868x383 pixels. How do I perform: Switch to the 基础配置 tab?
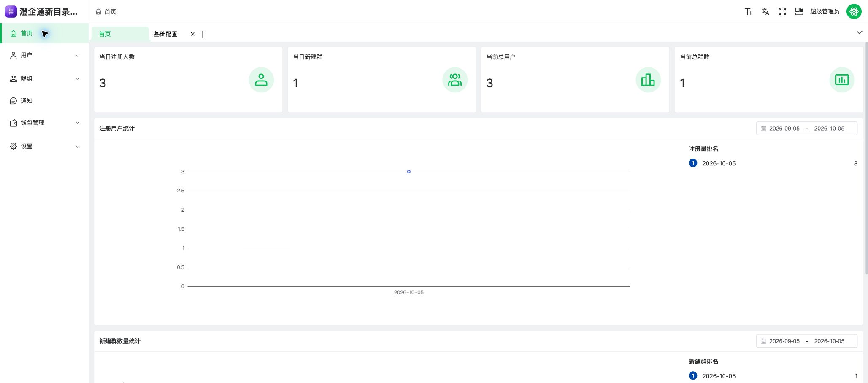click(165, 34)
